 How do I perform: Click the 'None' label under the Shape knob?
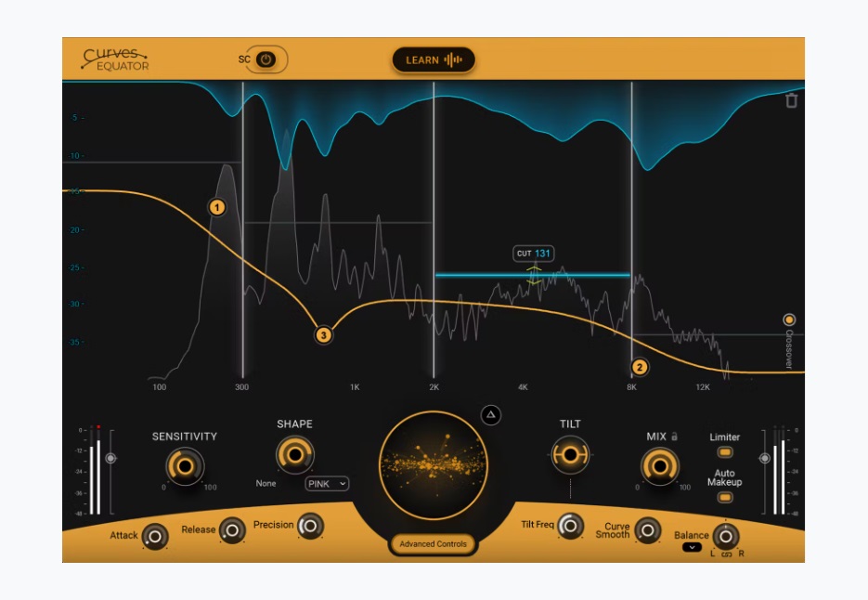tap(266, 483)
